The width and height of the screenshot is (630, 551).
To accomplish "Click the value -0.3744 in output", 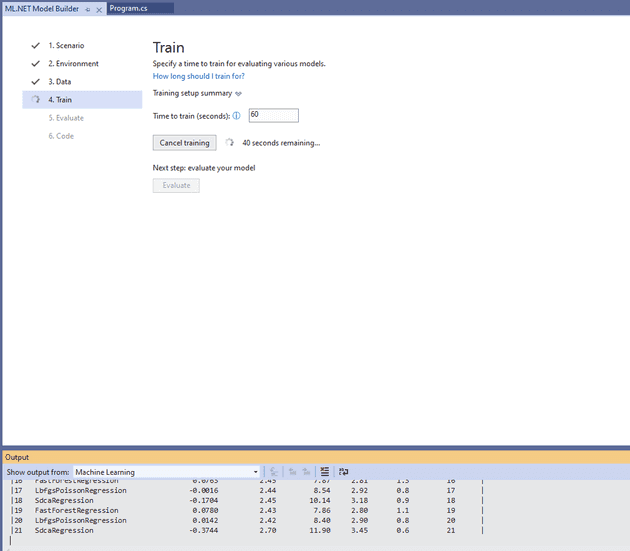I will click(x=204, y=531).
